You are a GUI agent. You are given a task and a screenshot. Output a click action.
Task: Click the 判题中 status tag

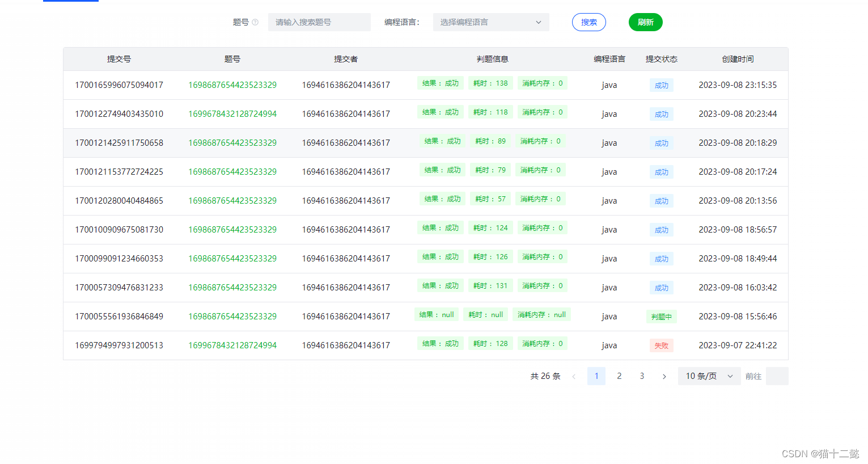click(661, 317)
